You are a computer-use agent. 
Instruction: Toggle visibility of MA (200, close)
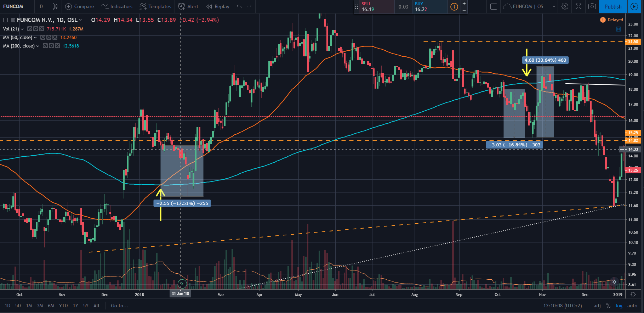tap(45, 46)
